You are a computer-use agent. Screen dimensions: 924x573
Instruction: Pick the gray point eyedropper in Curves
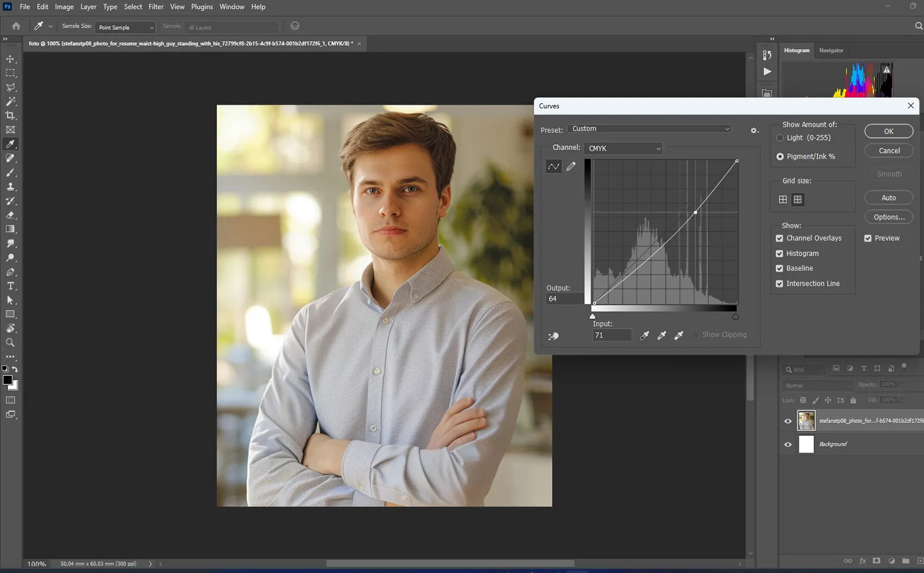coord(661,335)
